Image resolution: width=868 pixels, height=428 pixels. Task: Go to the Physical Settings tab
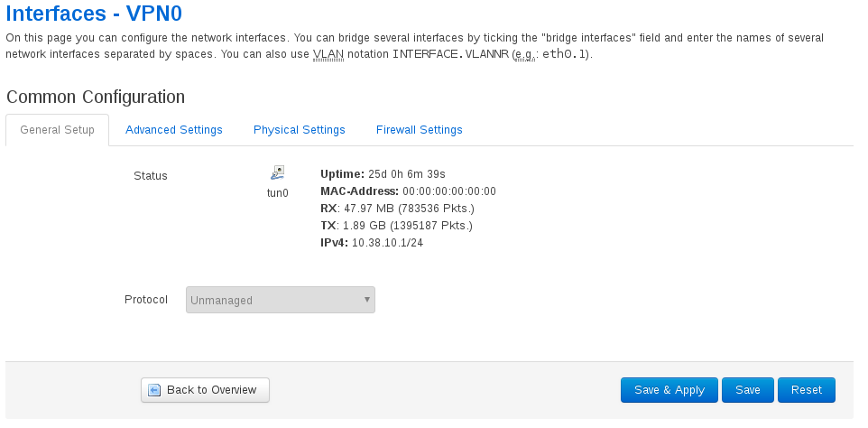[x=299, y=130]
